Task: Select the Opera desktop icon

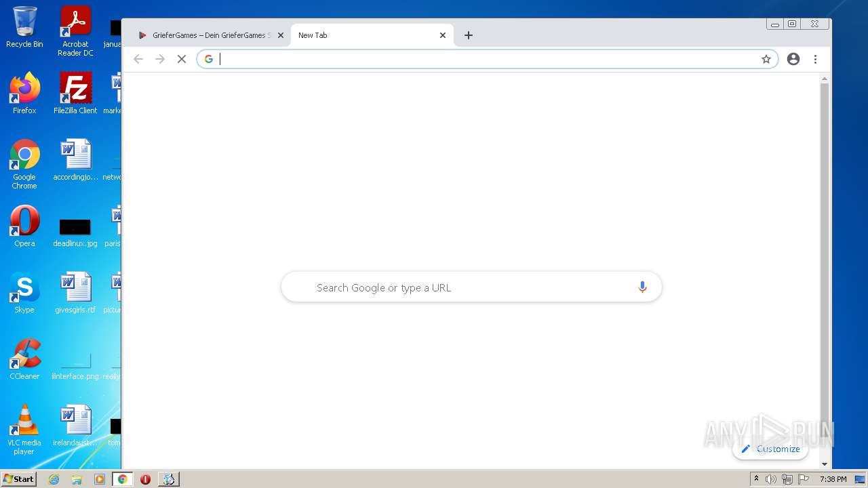Action: click(x=24, y=226)
